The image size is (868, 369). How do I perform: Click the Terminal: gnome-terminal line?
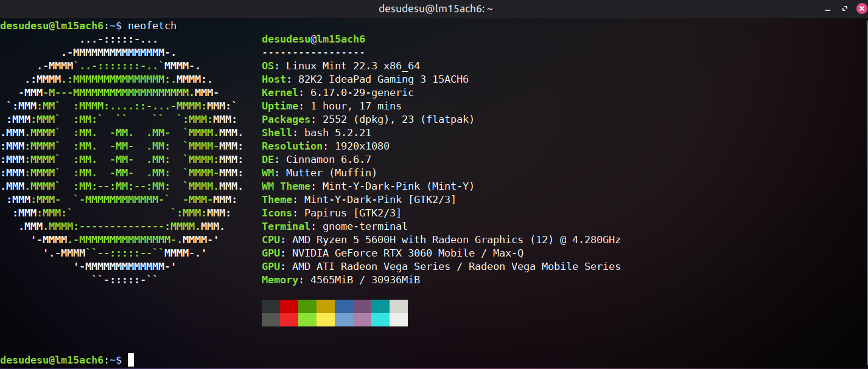pos(335,226)
